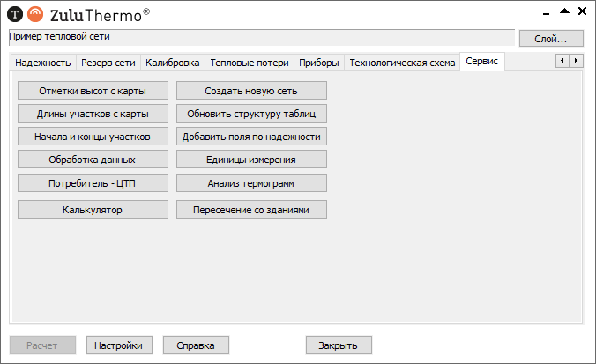Click the black T logo icon
596x364 pixels.
(15, 14)
